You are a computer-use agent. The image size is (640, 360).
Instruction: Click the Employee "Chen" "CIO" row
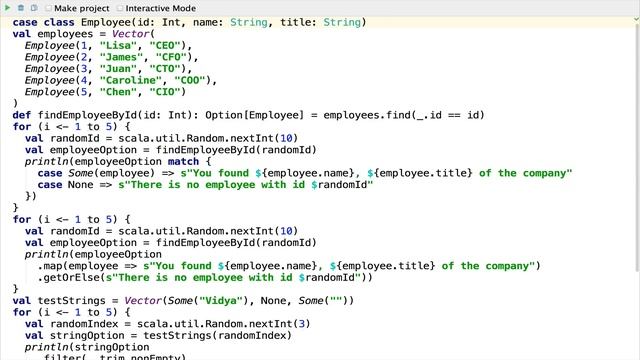click(x=105, y=92)
